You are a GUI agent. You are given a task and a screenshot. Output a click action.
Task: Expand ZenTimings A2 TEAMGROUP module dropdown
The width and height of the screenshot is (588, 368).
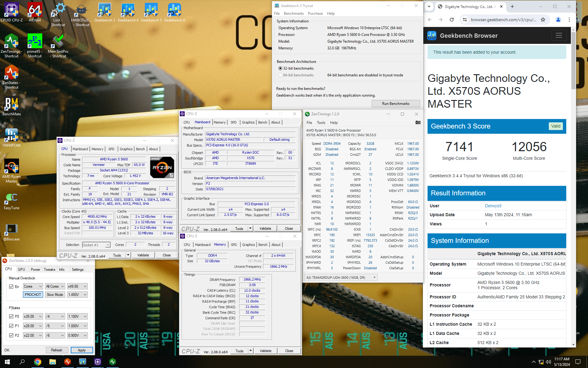[341, 278]
